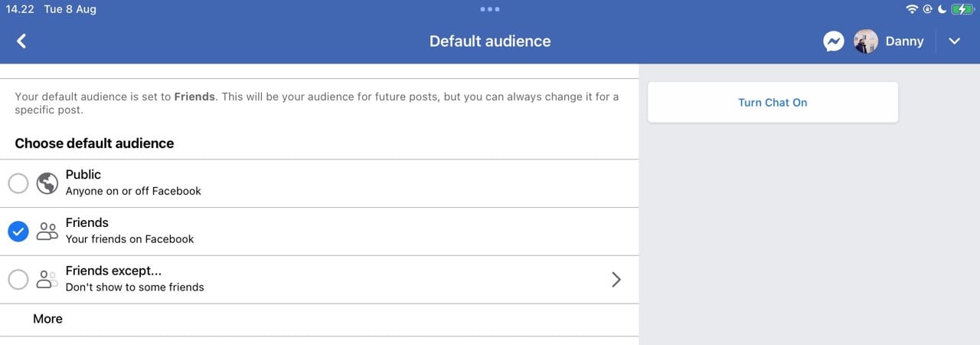Open the profile named Danny

904,41
